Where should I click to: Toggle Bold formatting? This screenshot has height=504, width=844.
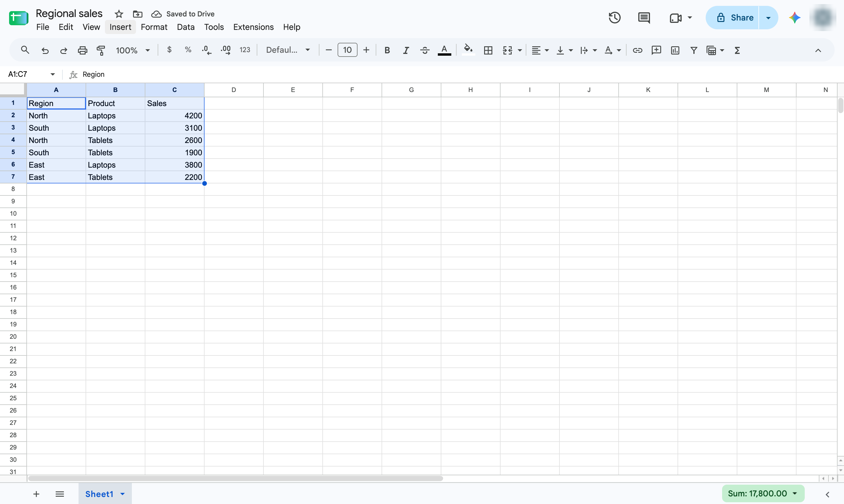click(x=387, y=50)
